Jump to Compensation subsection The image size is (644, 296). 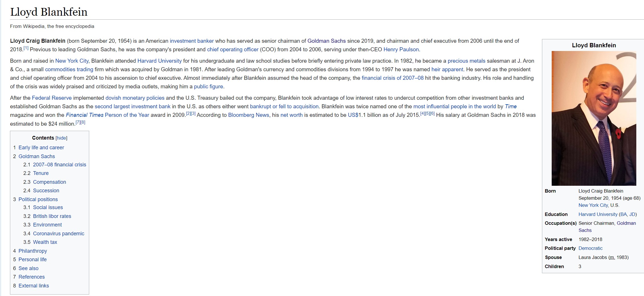(50, 182)
